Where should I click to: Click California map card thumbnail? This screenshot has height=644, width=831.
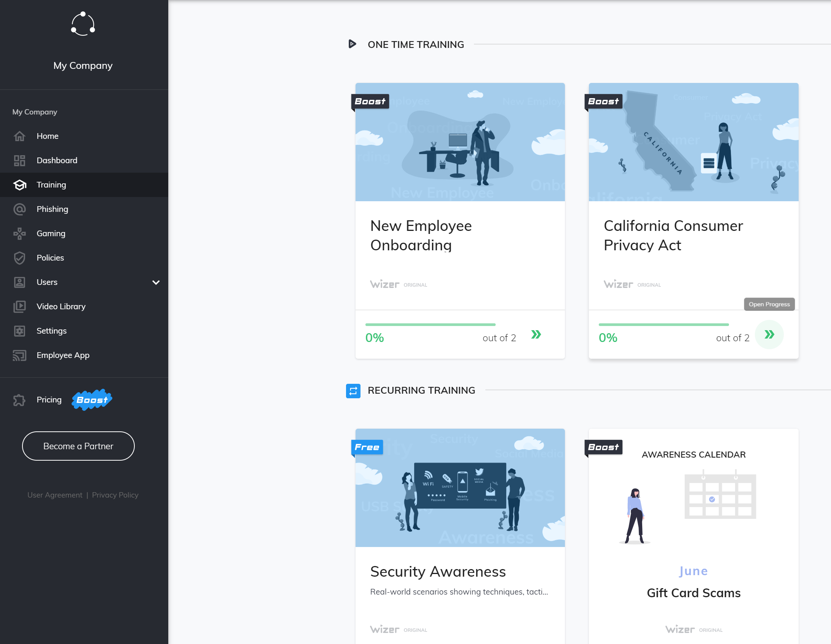point(694,142)
